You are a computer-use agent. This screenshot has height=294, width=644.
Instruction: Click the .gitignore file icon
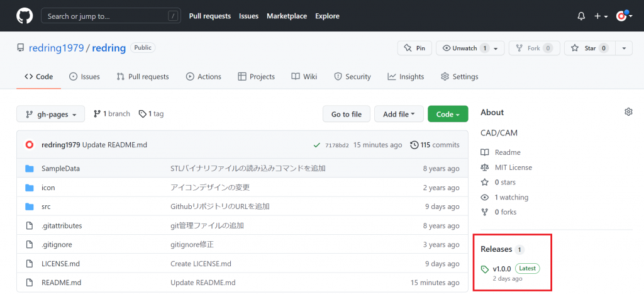point(29,245)
